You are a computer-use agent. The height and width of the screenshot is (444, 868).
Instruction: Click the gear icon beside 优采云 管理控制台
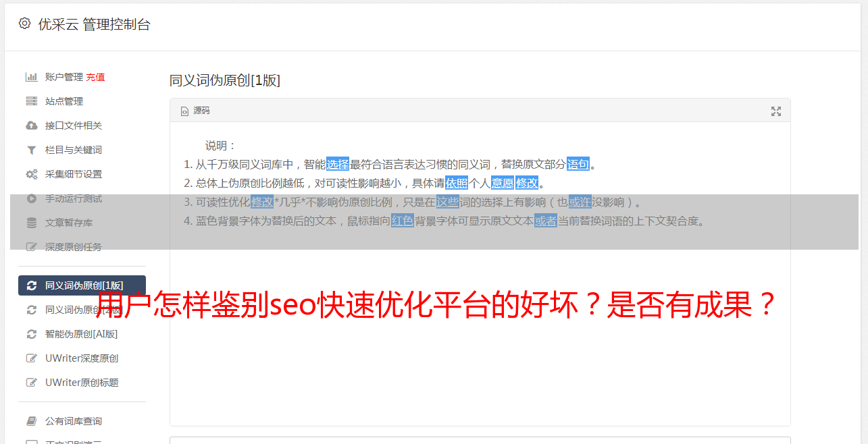coord(25,24)
